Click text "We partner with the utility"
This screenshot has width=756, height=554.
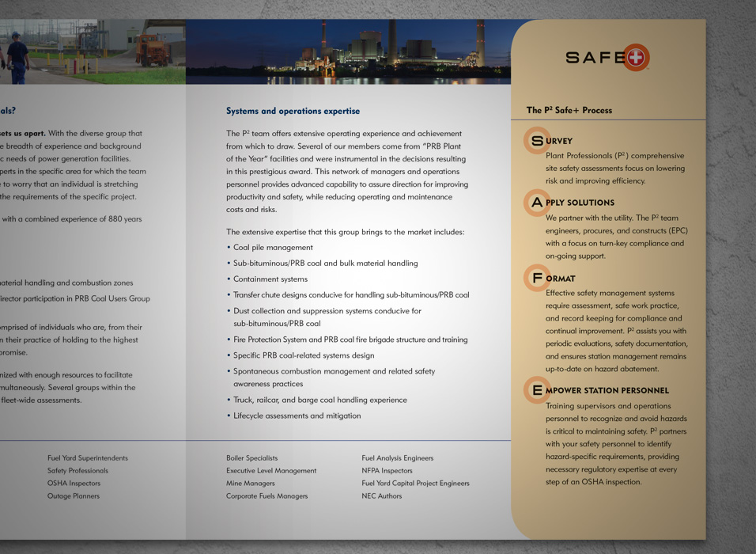[x=589, y=218]
